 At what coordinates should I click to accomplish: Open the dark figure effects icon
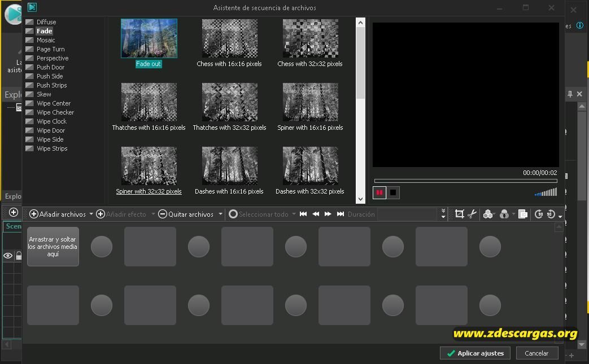click(504, 214)
